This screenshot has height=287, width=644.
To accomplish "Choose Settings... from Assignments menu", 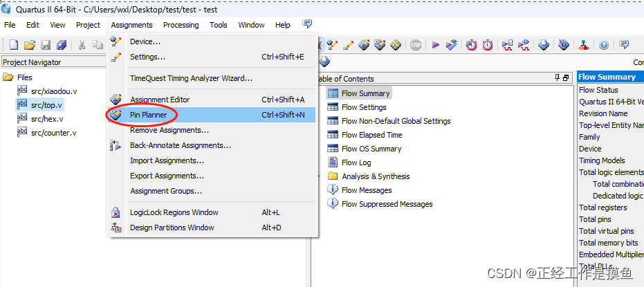I will [x=212, y=57].
